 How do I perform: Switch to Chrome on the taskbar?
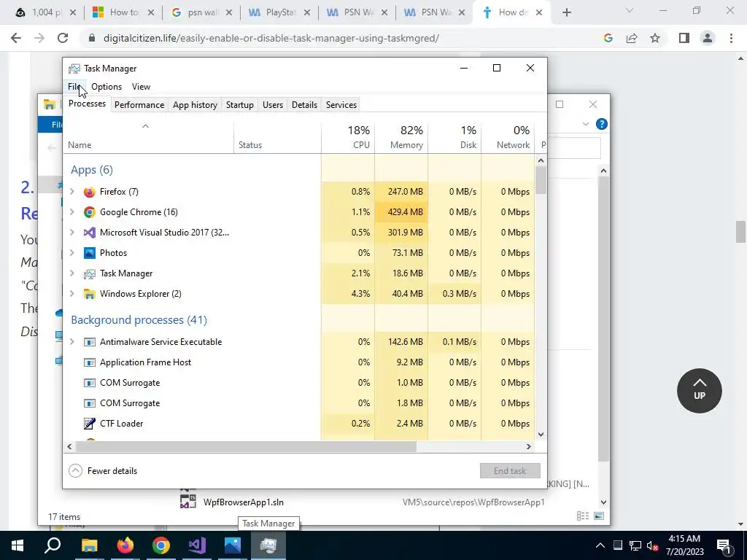161,545
